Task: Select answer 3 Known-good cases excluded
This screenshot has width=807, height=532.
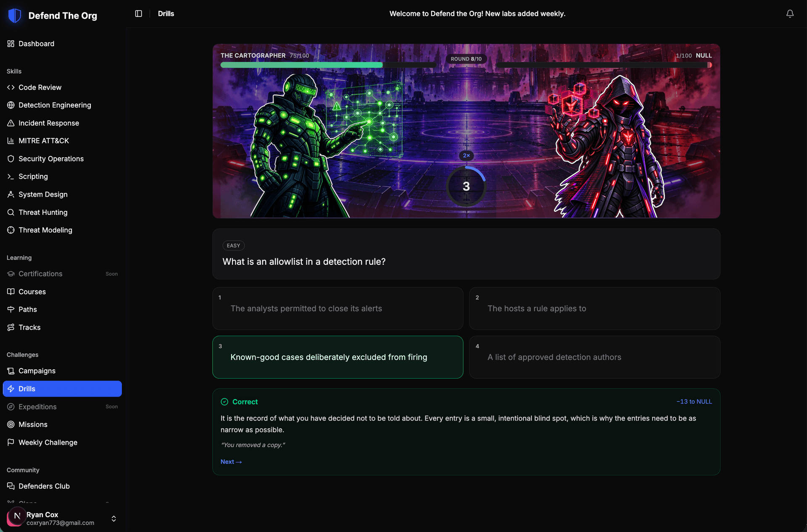Action: coord(338,357)
